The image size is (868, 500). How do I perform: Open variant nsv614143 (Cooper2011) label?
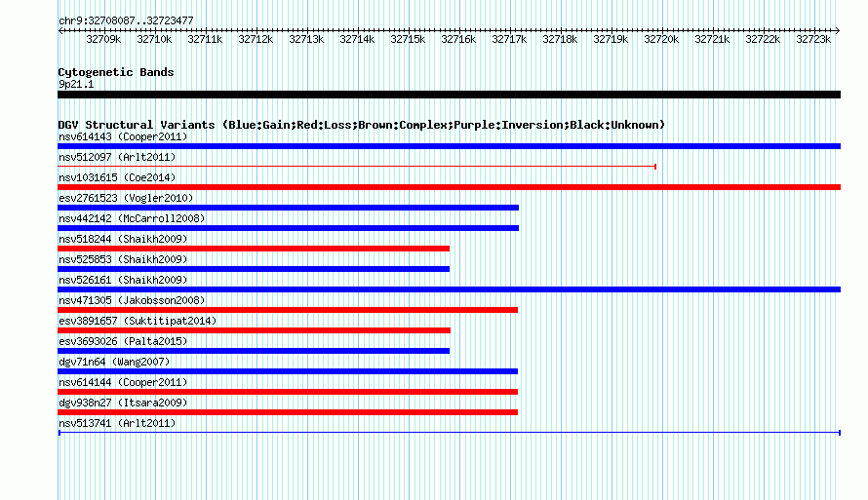pyautogui.click(x=123, y=136)
